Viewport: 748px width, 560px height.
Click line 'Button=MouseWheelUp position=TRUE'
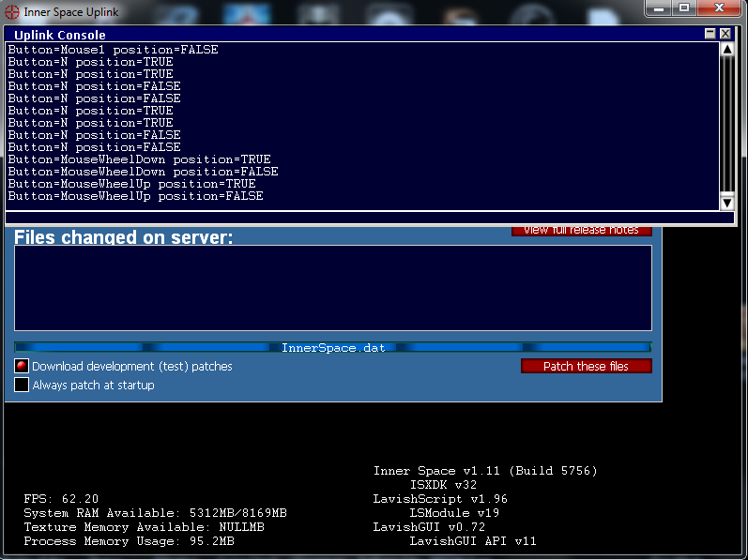pyautogui.click(x=131, y=184)
